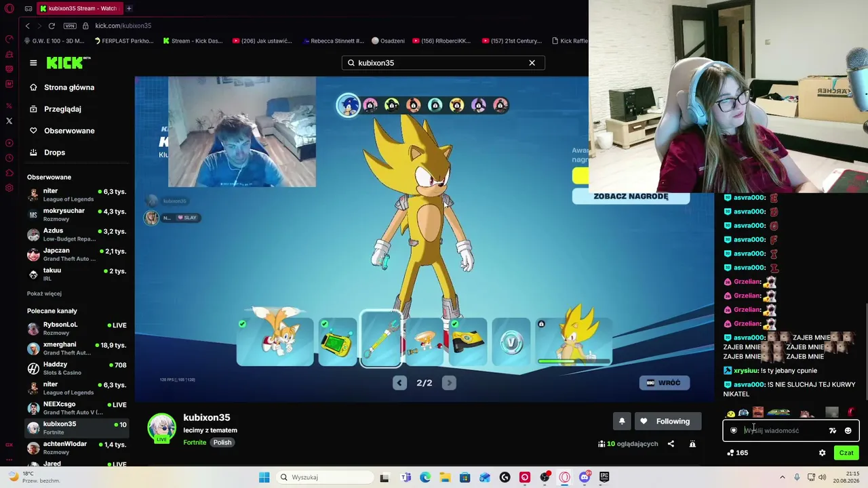Open Discord from the taskbar
The height and width of the screenshot is (488, 868).
point(585,477)
